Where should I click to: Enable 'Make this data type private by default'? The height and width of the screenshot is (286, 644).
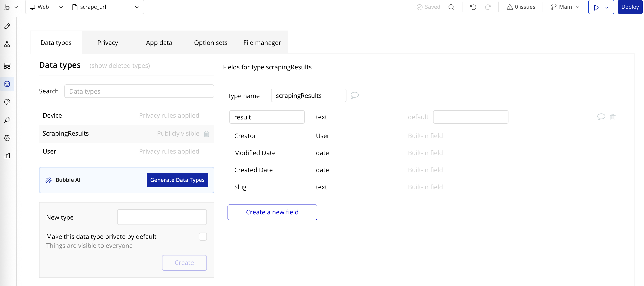pos(203,236)
